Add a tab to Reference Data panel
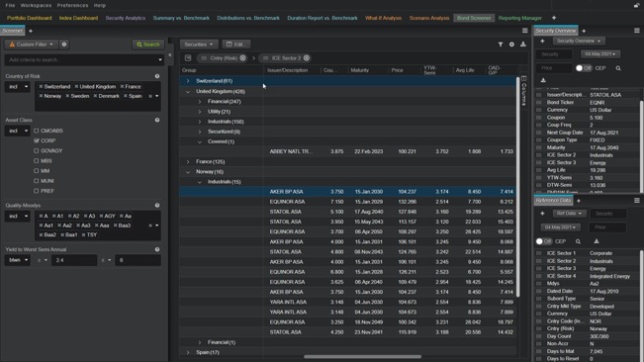Screen dimensions: 644x362 (x=579, y=201)
